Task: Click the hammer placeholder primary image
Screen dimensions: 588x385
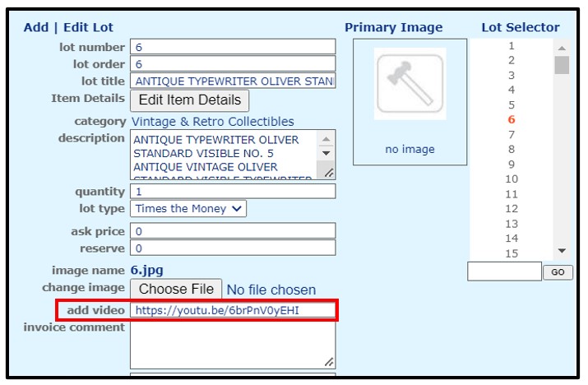Action: (410, 84)
